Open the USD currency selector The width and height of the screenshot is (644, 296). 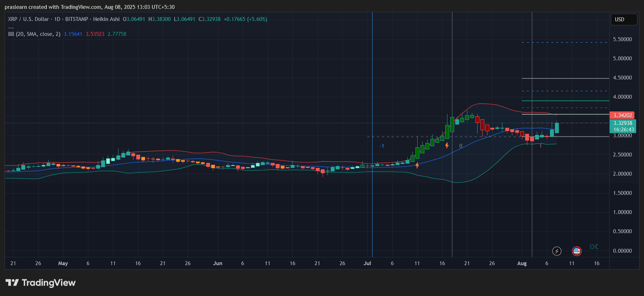tap(623, 20)
